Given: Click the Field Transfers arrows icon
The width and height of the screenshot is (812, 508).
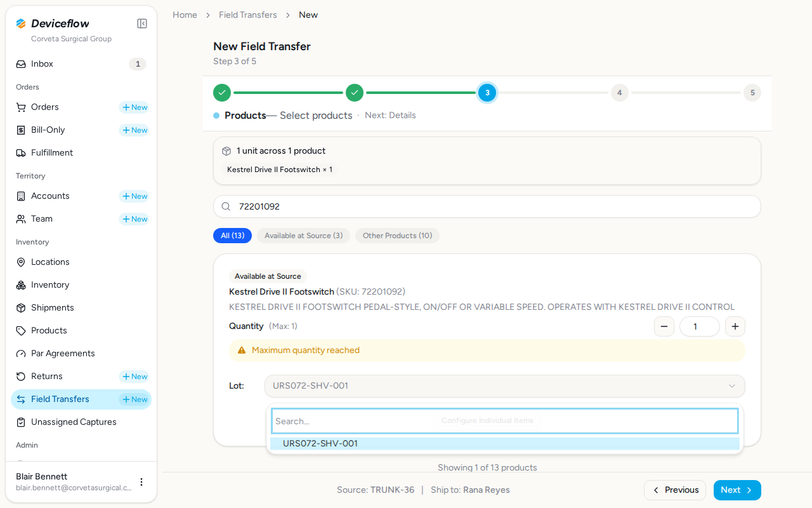Looking at the screenshot, I should click(x=21, y=399).
